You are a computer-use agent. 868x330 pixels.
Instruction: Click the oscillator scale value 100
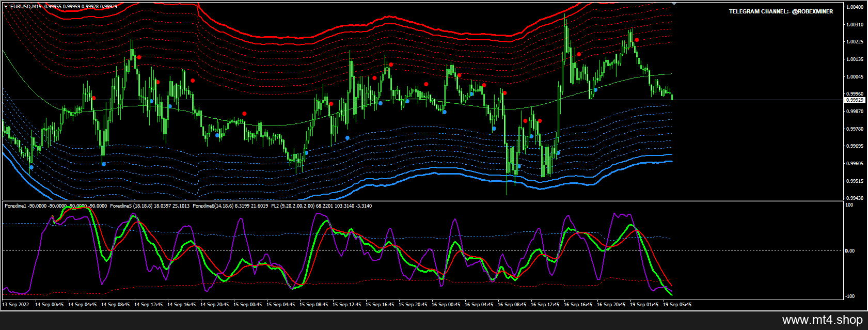point(849,205)
